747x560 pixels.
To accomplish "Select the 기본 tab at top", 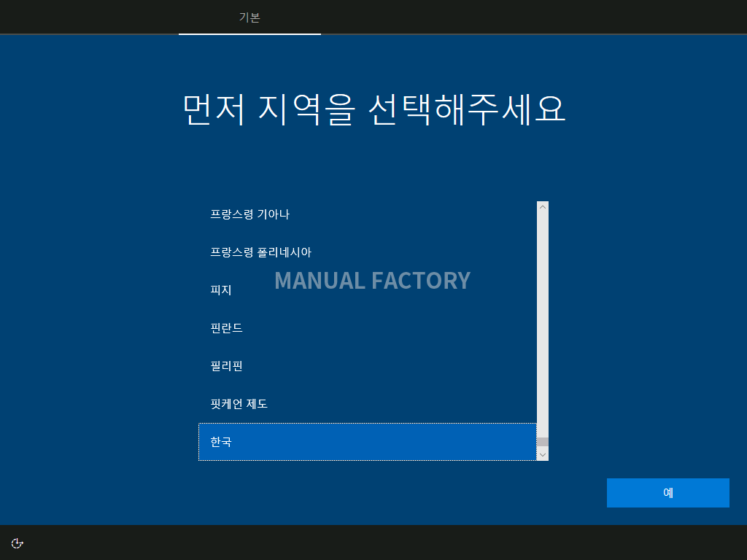I will click(249, 17).
